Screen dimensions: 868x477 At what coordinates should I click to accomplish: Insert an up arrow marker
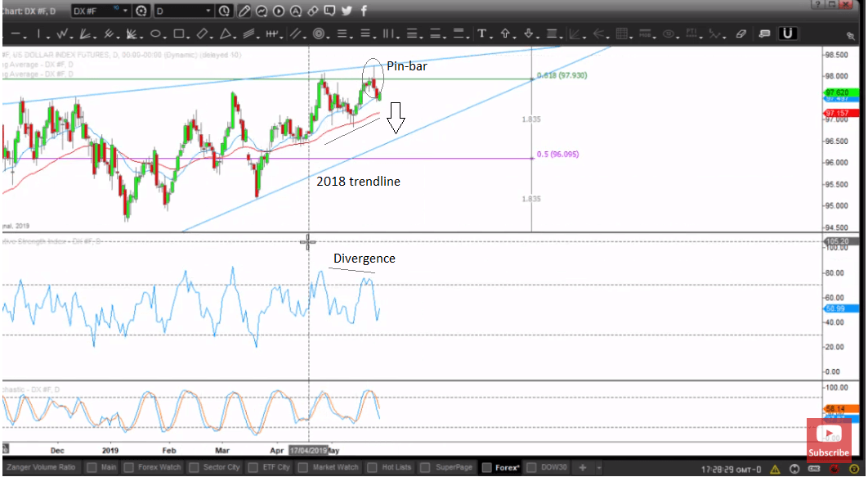coord(506,34)
